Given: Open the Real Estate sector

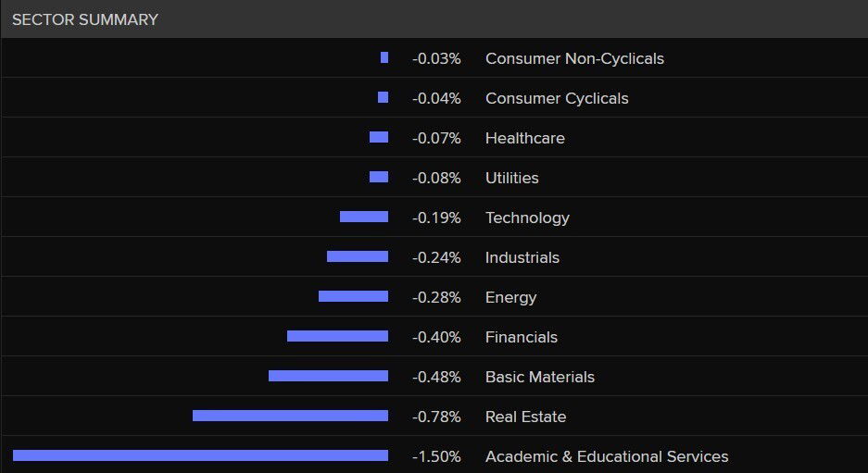Looking at the screenshot, I should [525, 417].
